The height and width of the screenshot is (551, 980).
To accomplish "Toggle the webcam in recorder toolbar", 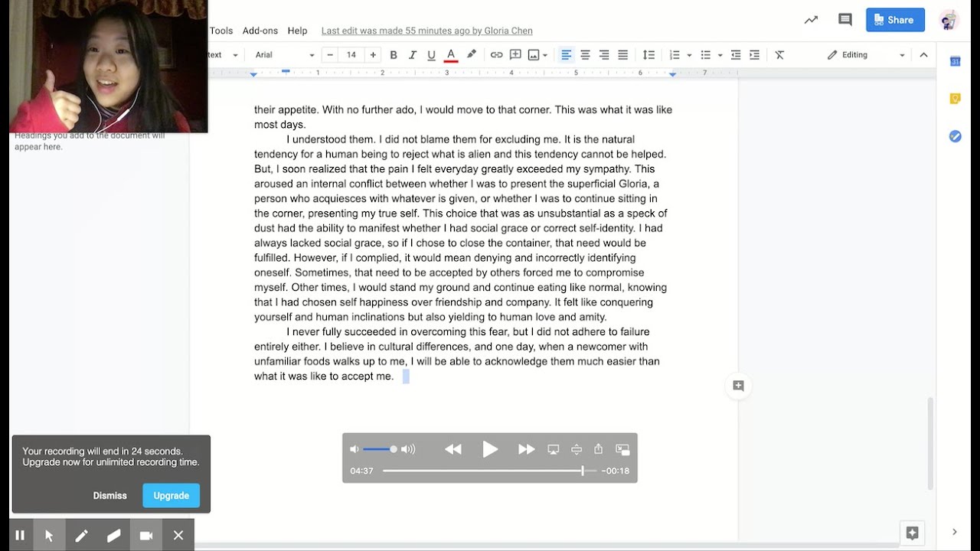I will pos(146,535).
